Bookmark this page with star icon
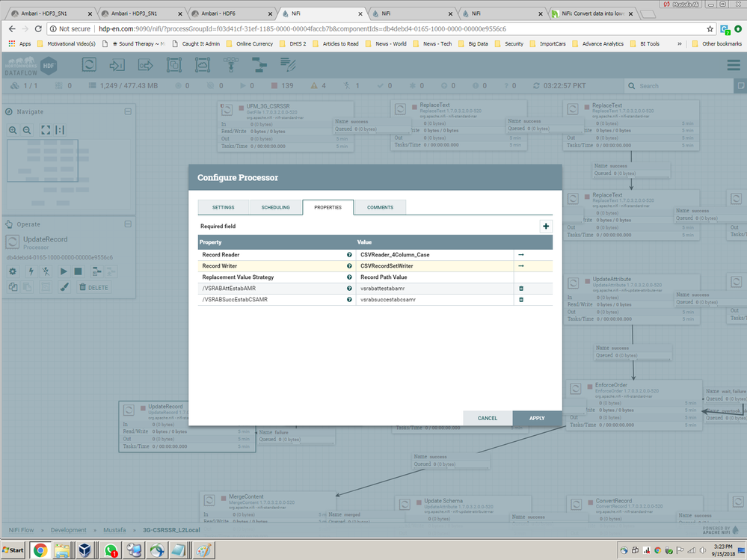Viewport: 747px width, 560px height. point(710,29)
